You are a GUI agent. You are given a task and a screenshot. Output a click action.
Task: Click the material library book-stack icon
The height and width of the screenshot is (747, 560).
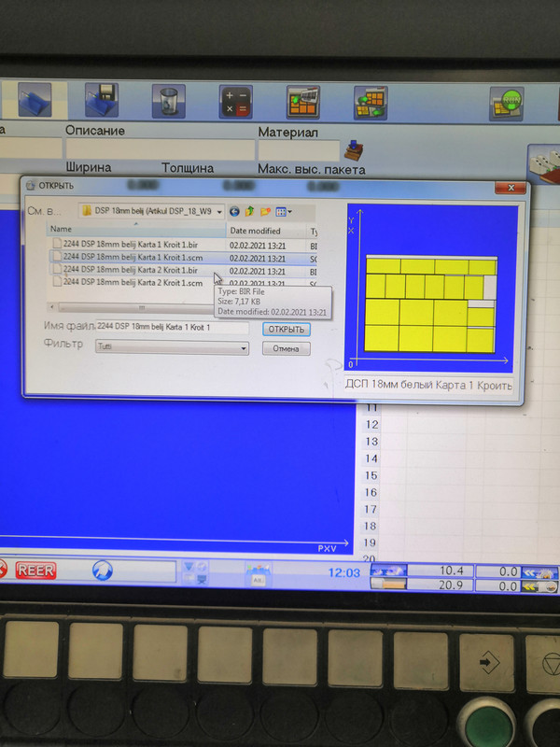pos(354,150)
